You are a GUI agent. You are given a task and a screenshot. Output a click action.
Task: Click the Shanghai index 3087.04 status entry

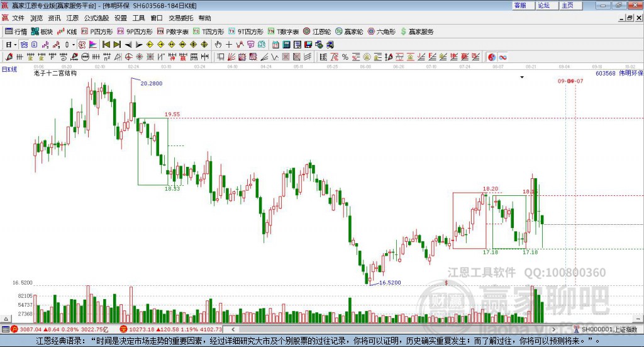click(60, 329)
